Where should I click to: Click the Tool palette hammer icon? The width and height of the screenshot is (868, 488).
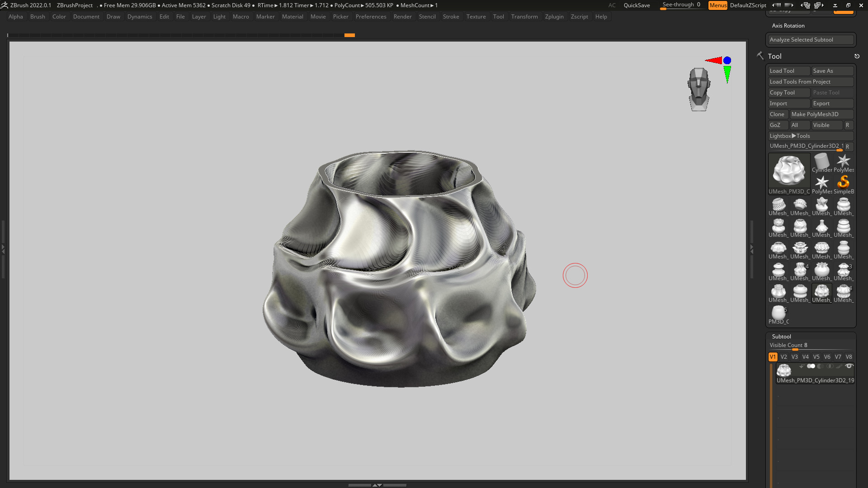pyautogui.click(x=760, y=56)
